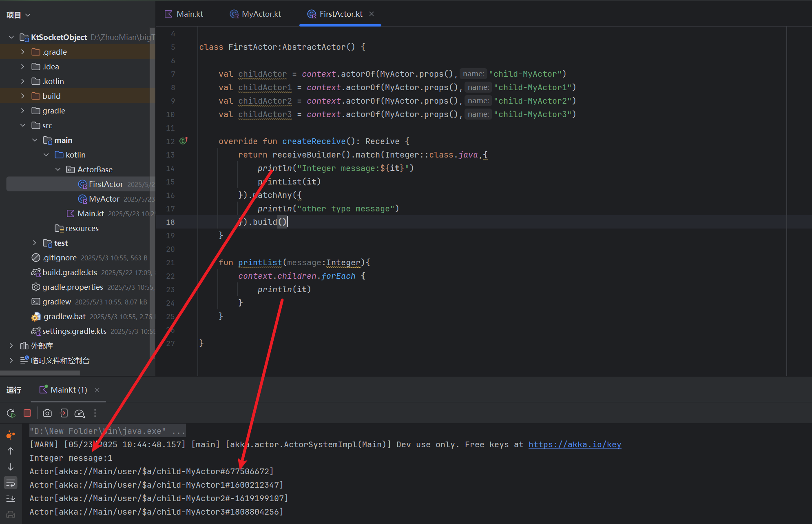This screenshot has width=812, height=524.
Task: Expand the .kotlin folder
Action: tap(23, 81)
